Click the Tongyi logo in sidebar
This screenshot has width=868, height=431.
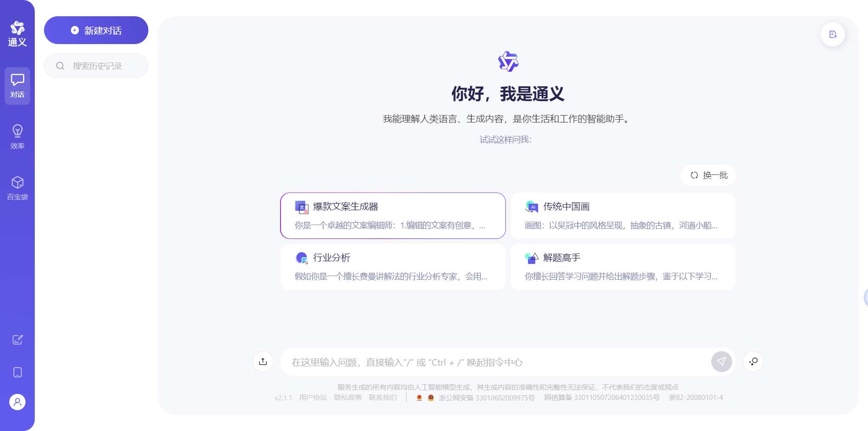[x=17, y=34]
